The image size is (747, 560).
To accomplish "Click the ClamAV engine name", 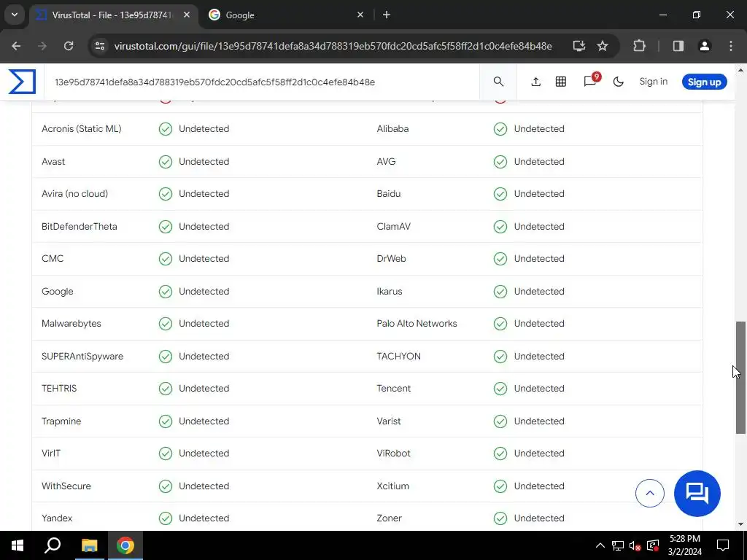I will pyautogui.click(x=393, y=226).
